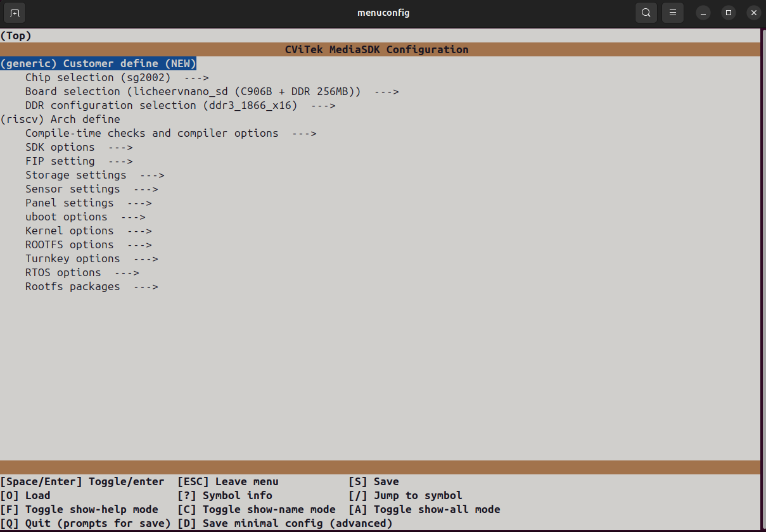
Task: Open the terminal search icon
Action: (646, 13)
